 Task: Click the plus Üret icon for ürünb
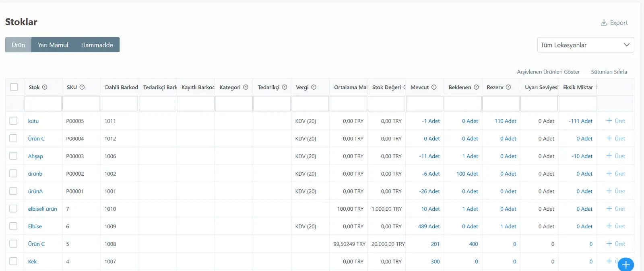click(x=609, y=173)
